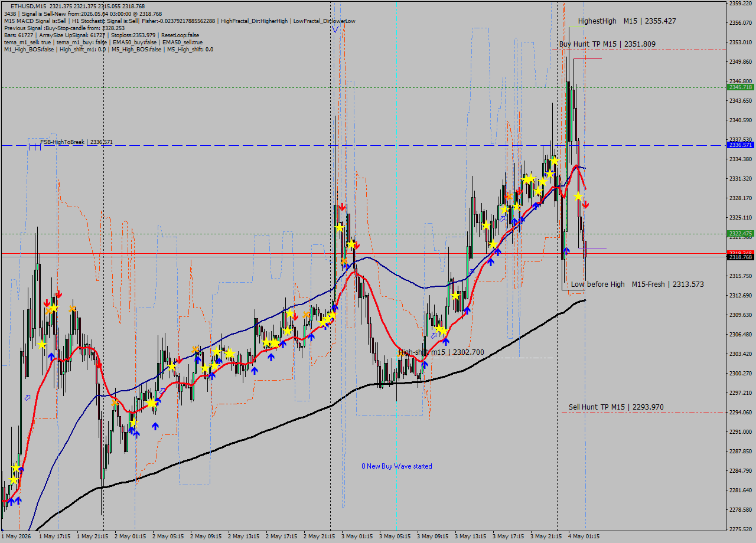Click the 2349.860 price axis value
756x543 pixels.
(x=741, y=62)
